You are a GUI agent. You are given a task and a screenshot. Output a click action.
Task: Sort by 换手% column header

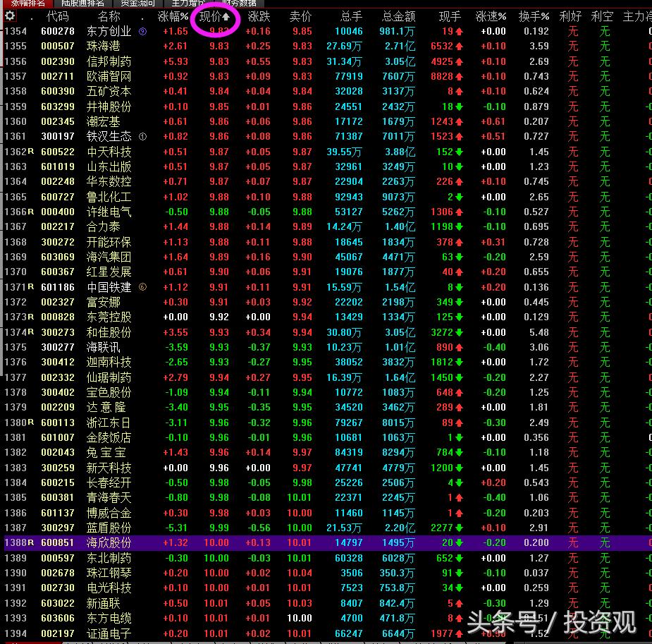[534, 17]
